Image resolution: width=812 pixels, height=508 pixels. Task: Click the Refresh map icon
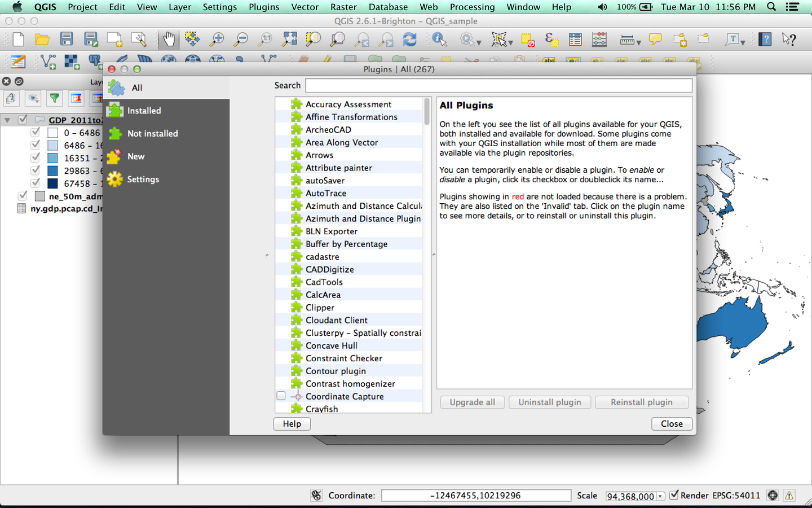click(x=410, y=39)
